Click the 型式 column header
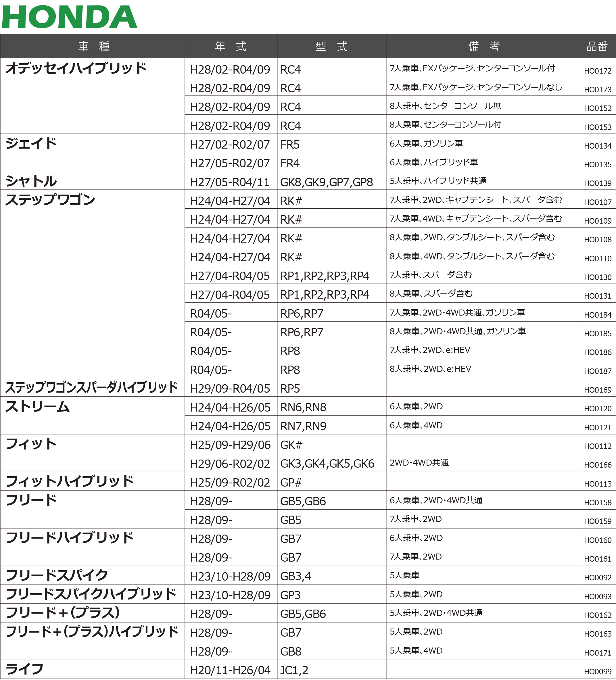The width and height of the screenshot is (616, 680). 331,46
